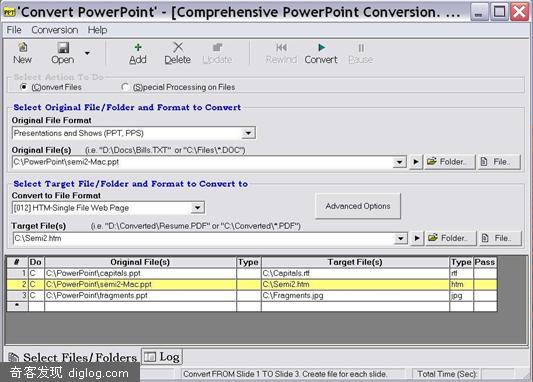Viewport: 533px width, 382px height.
Task: Maximize the Convert PowerPoint window
Action: click(x=499, y=12)
